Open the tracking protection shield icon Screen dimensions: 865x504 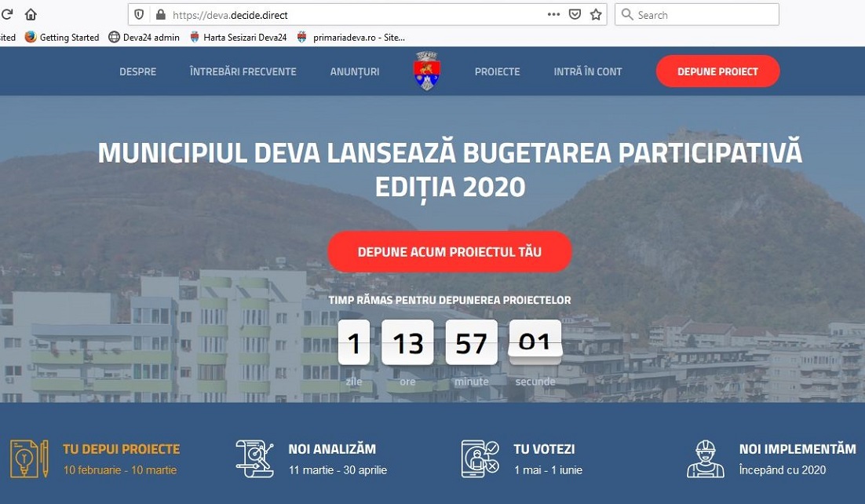tap(139, 15)
